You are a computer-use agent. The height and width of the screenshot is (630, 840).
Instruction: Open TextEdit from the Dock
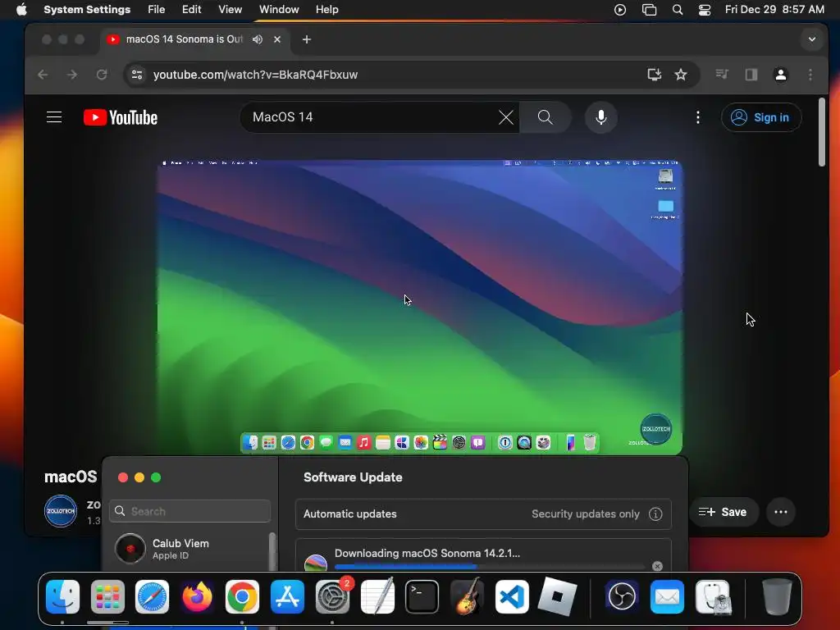point(377,597)
